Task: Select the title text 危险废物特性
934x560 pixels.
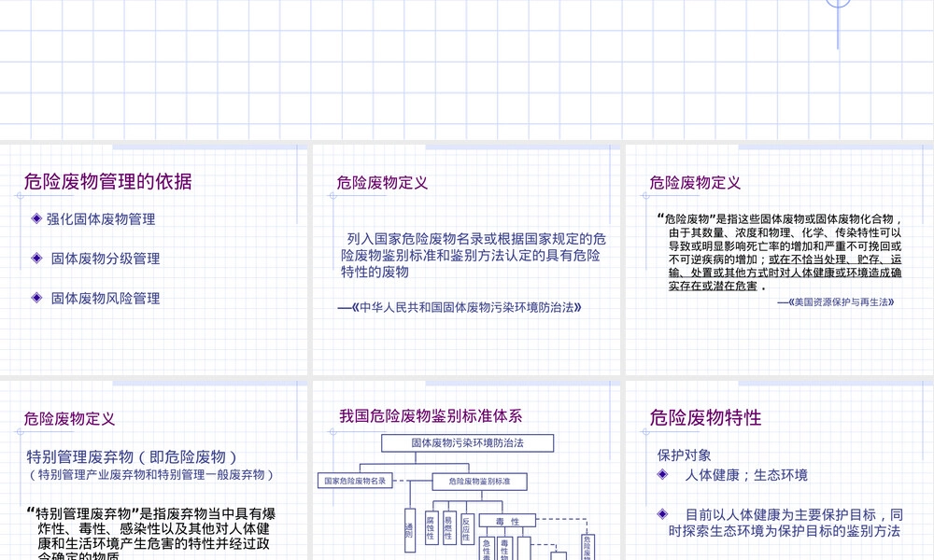Action: [706, 418]
